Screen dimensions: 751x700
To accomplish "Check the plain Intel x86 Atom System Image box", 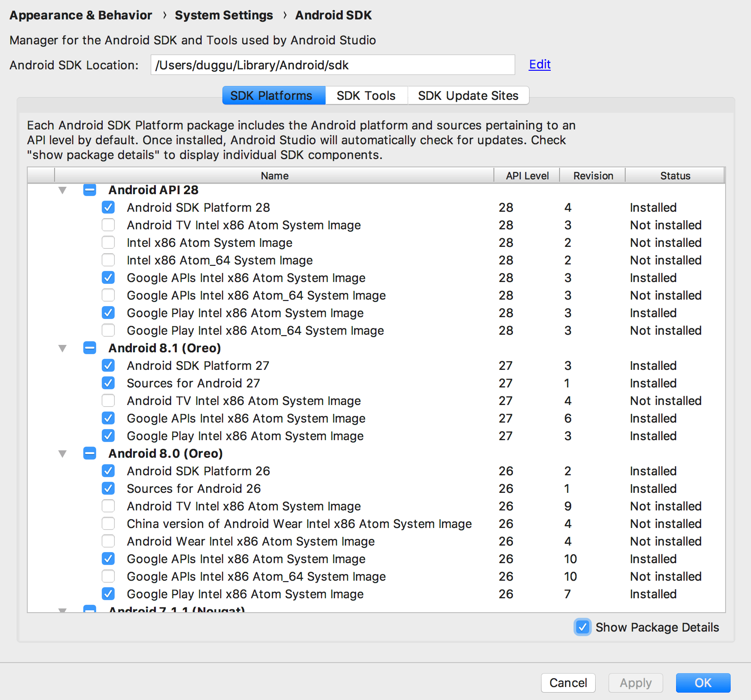I will click(x=108, y=243).
